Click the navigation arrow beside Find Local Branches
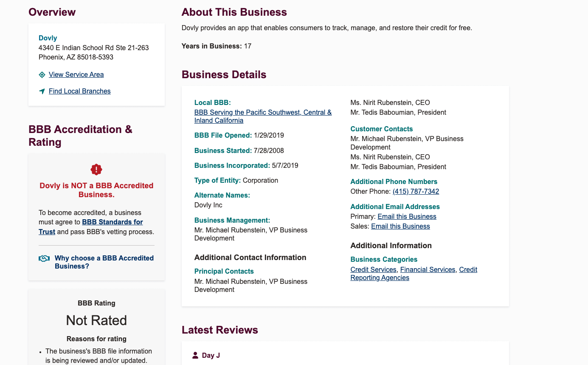Image resolution: width=588 pixels, height=365 pixels. (x=42, y=91)
